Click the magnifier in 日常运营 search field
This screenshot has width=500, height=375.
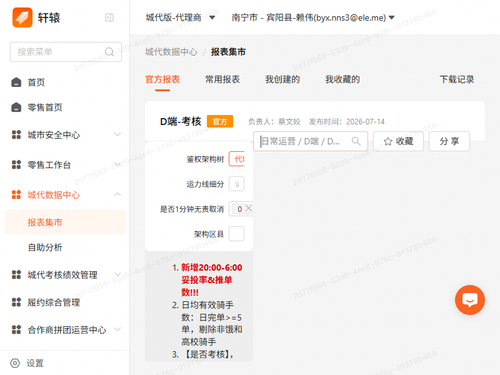click(x=356, y=141)
